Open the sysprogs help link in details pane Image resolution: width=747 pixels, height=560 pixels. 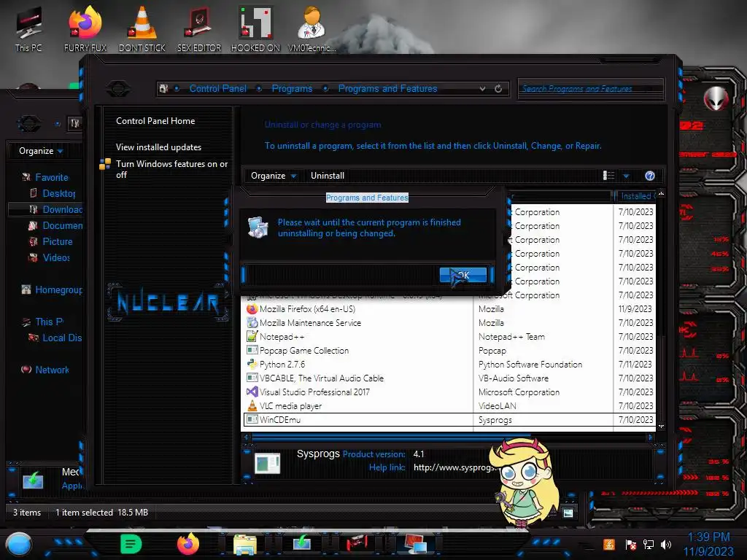pyautogui.click(x=454, y=467)
